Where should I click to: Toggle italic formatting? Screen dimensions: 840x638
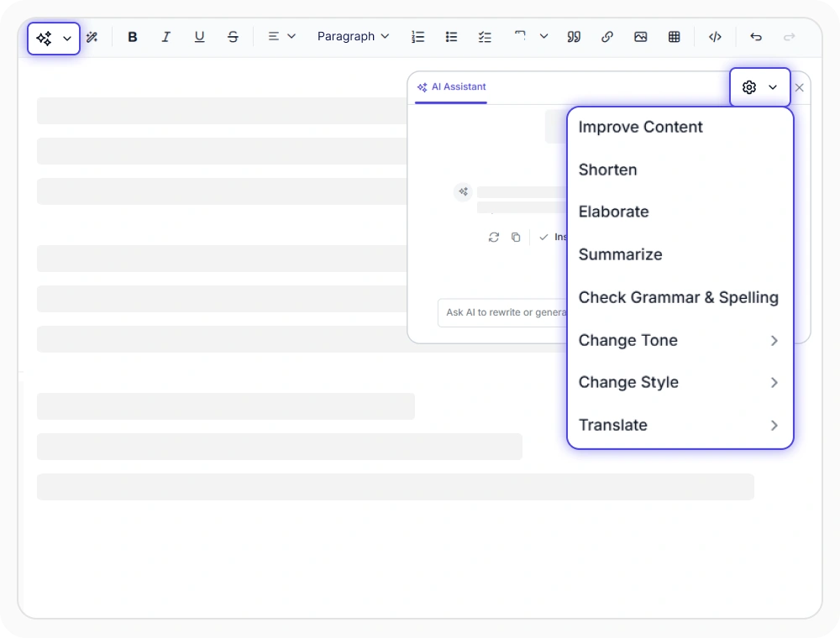166,37
